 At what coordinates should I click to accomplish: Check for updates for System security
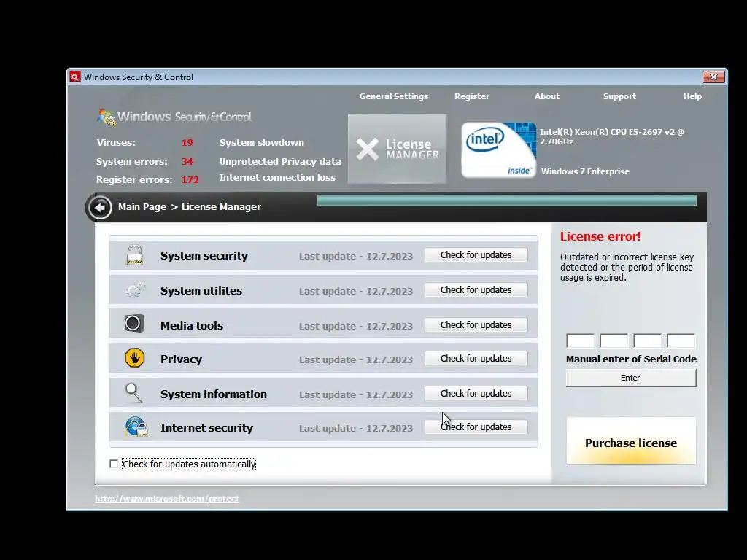click(476, 254)
